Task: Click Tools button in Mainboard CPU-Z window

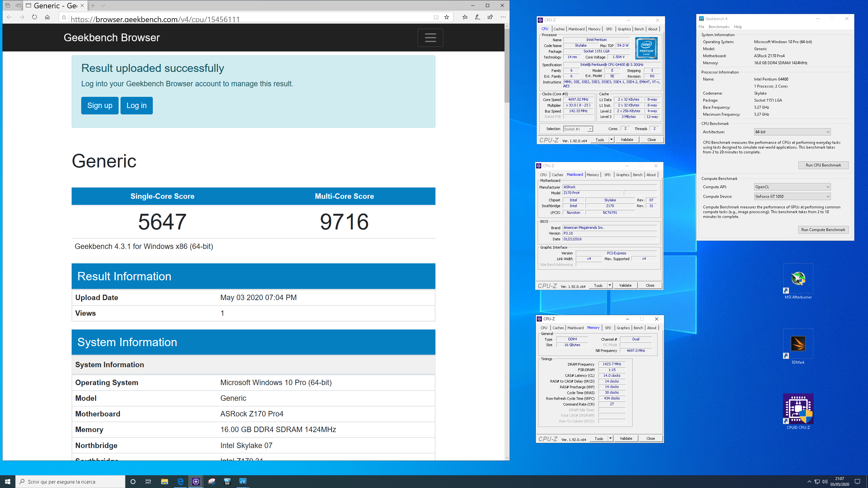Action: pyautogui.click(x=598, y=285)
